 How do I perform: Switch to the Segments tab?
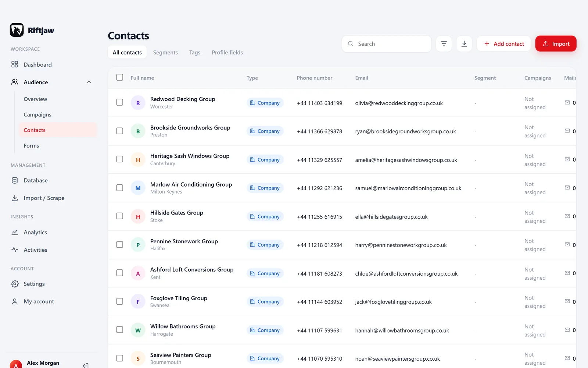pos(165,52)
